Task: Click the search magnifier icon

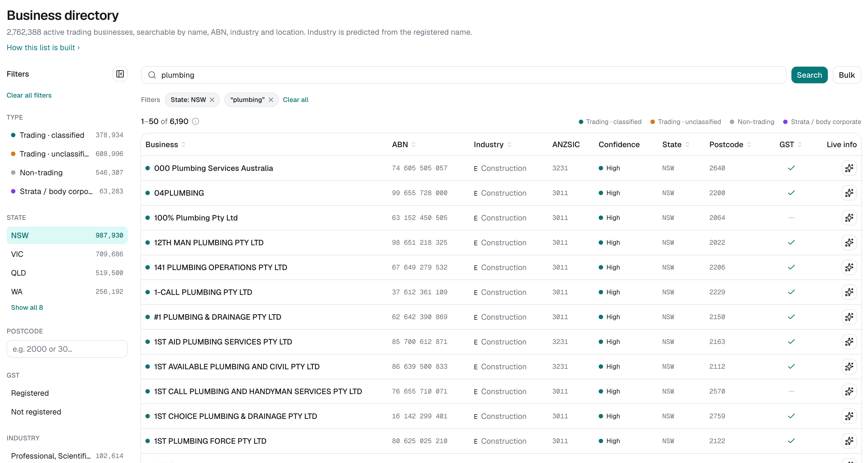Action: (152, 75)
